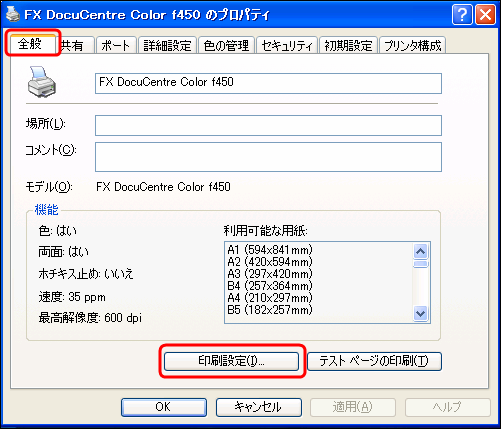Screen dimensions: 501x429
Task: Close the properties dialog with X button
Action: click(x=485, y=15)
